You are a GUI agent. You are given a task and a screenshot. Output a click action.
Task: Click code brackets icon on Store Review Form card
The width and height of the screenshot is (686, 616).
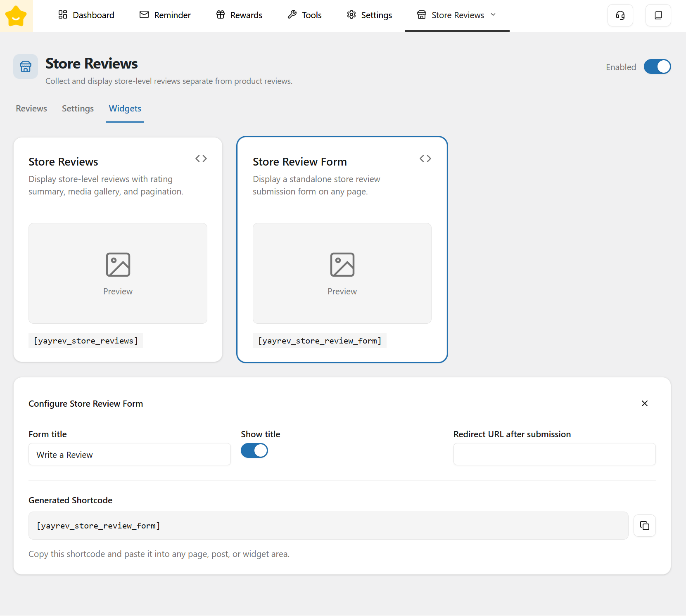tap(425, 159)
